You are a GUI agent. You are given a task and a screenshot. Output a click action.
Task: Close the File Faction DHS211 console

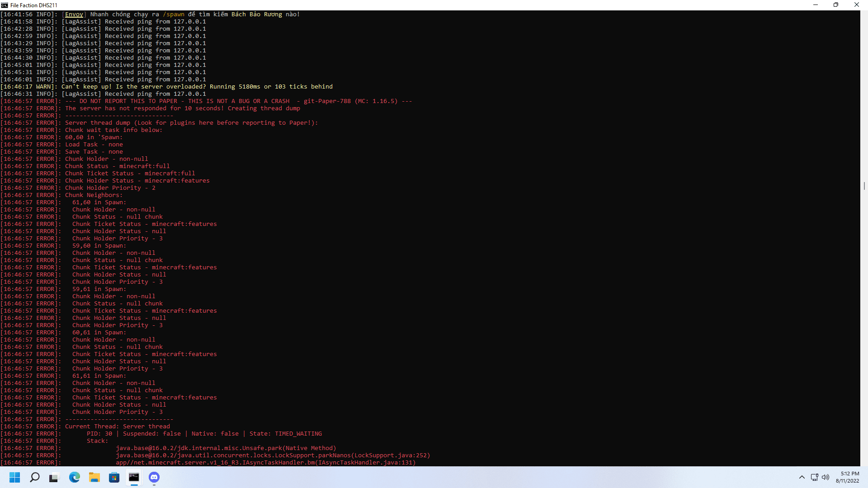pyautogui.click(x=856, y=5)
